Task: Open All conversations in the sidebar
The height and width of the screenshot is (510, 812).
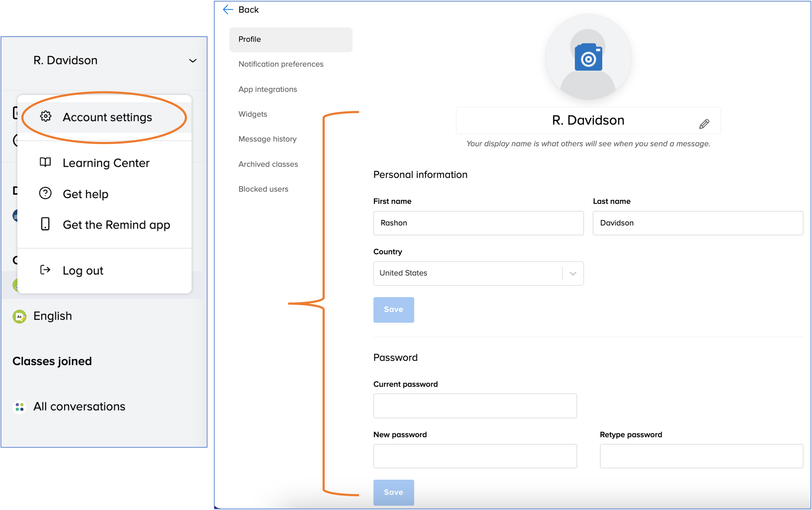Action: coord(79,407)
